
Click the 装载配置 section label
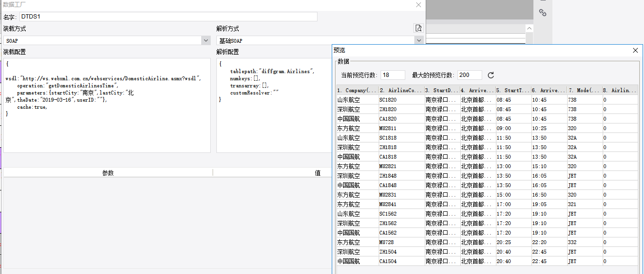15,52
